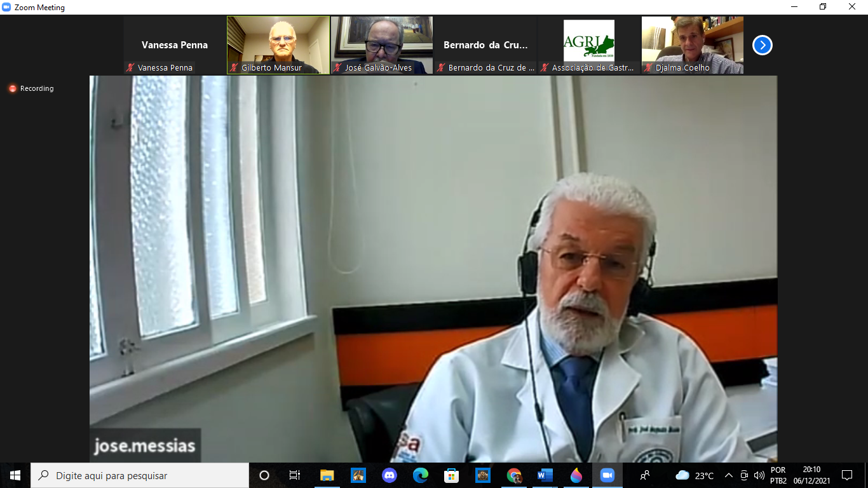868x488 pixels.
Task: Open Discord from the taskbar
Action: tap(390, 475)
